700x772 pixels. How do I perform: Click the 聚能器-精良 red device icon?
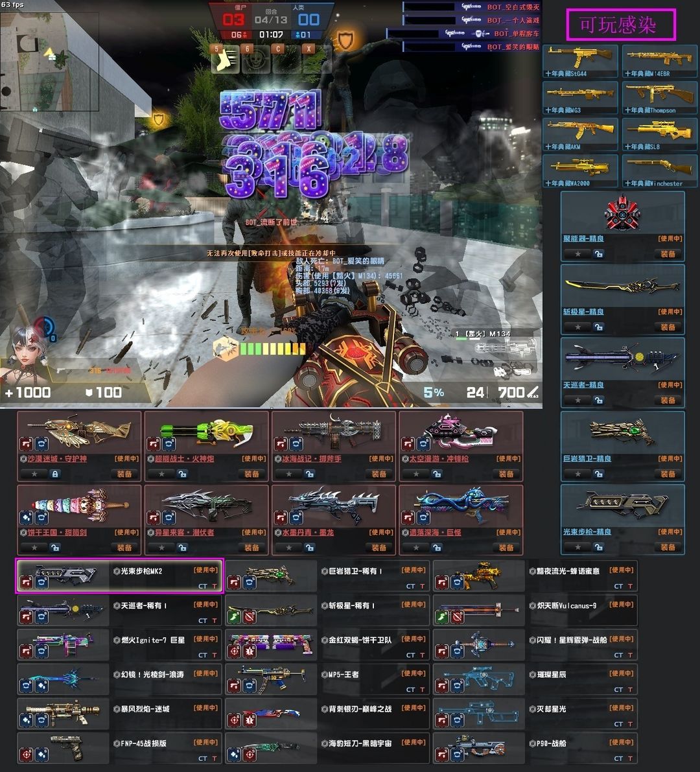tap(622, 213)
